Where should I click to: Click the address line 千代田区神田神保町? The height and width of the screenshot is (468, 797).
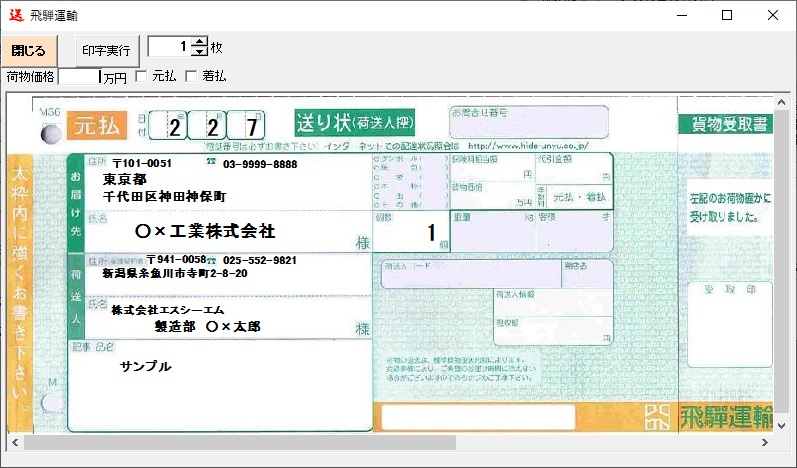(x=164, y=196)
